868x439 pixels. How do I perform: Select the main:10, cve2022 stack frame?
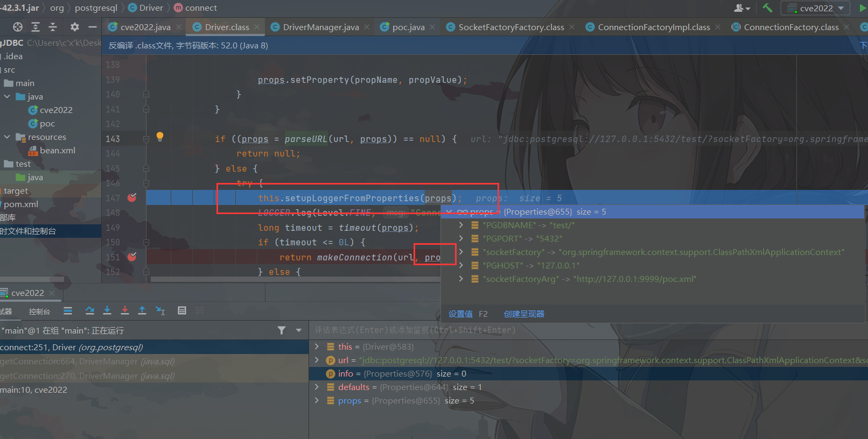(154, 390)
